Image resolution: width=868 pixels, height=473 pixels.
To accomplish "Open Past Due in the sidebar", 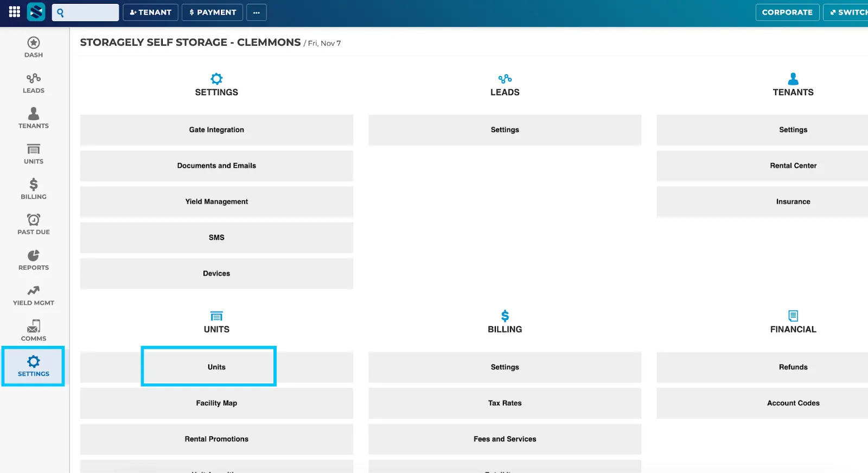I will click(x=34, y=224).
